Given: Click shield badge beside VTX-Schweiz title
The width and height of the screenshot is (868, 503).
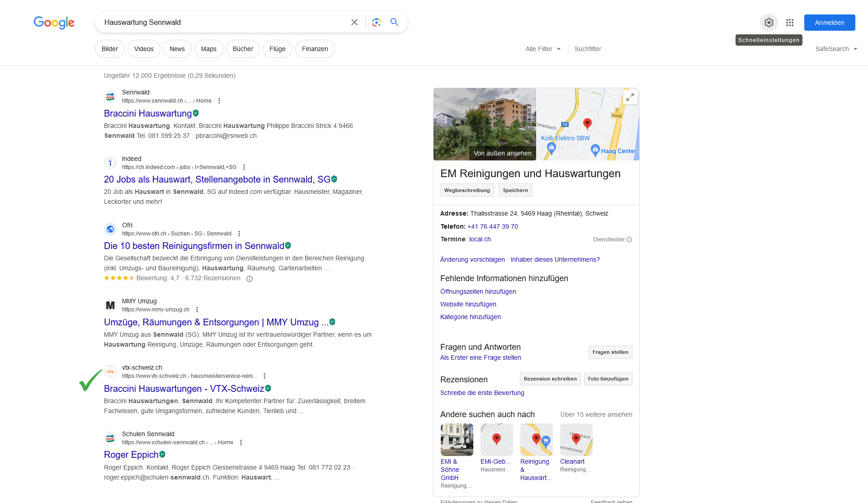Looking at the screenshot, I should [268, 388].
